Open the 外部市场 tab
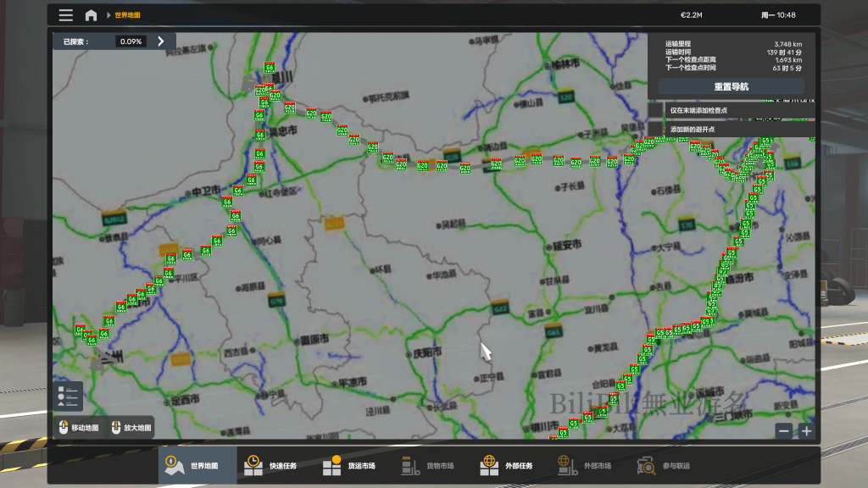Screen dimensions: 868x488 pos(585,465)
